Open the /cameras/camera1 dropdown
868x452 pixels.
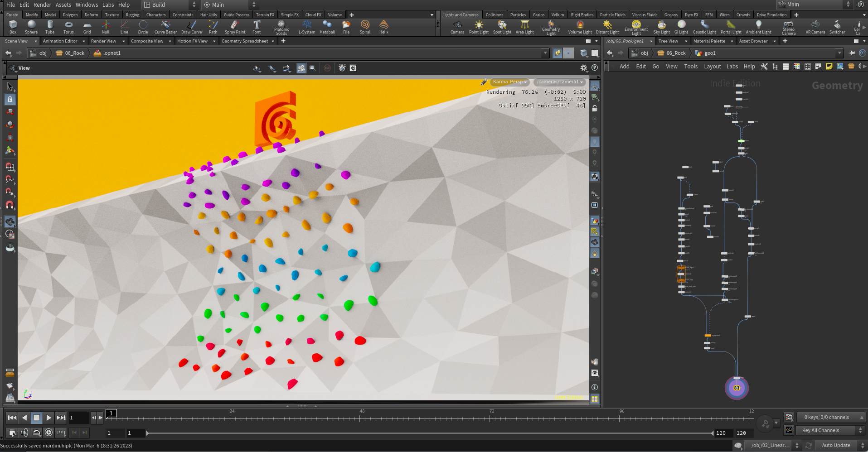tap(560, 82)
